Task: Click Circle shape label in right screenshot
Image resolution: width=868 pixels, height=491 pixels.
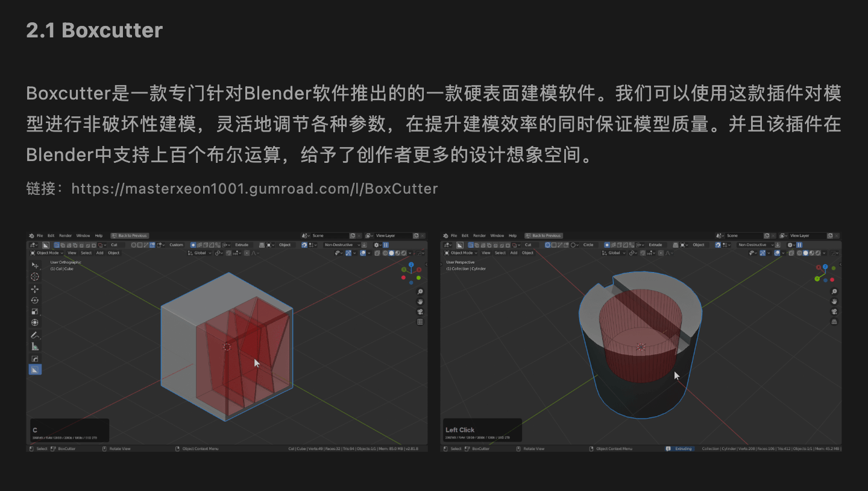Action: pyautogui.click(x=588, y=245)
